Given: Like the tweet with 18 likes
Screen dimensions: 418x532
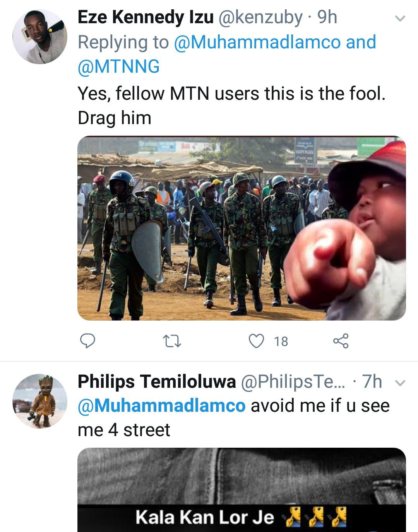Looking at the screenshot, I should (256, 341).
